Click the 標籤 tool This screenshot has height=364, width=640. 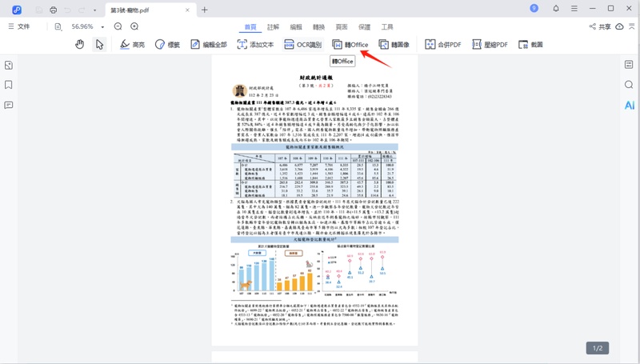[x=167, y=44]
